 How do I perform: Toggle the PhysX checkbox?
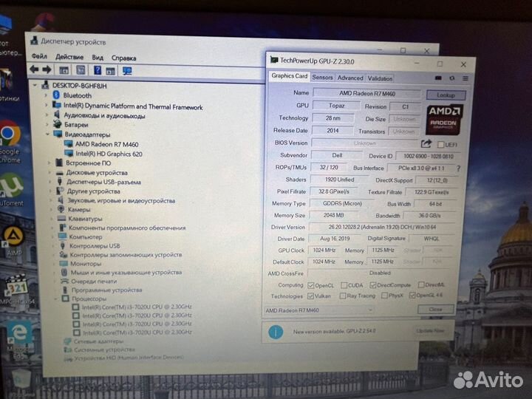(x=384, y=296)
